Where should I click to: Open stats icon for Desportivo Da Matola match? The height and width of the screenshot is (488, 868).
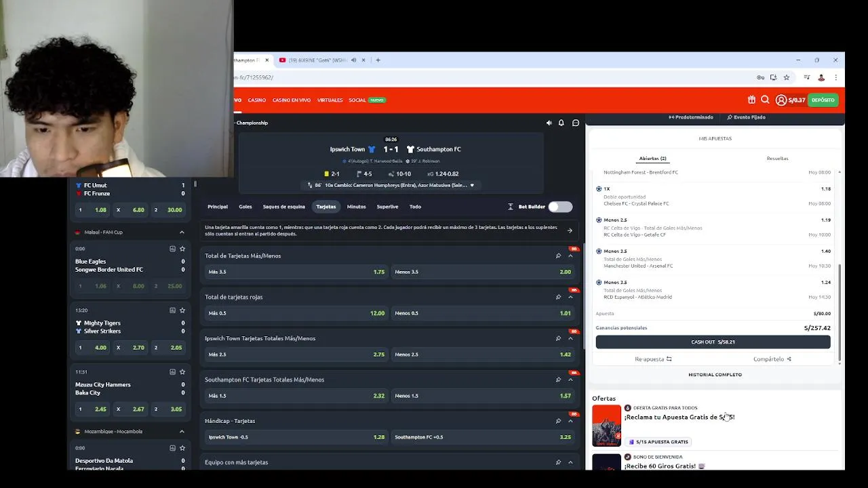coord(172,448)
